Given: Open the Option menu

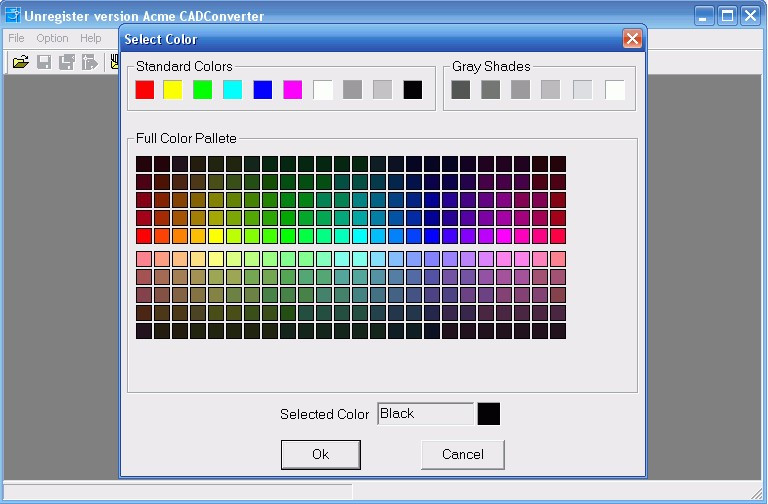Looking at the screenshot, I should [x=52, y=38].
